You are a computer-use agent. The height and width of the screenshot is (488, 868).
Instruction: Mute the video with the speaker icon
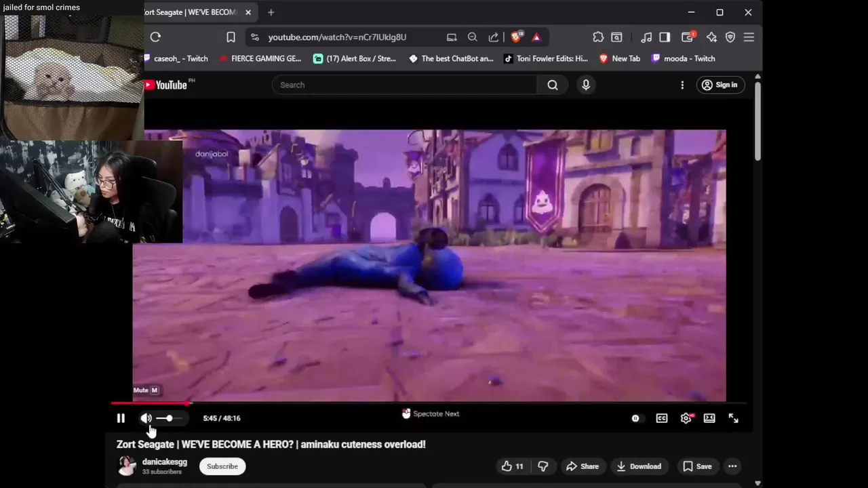[x=146, y=418]
